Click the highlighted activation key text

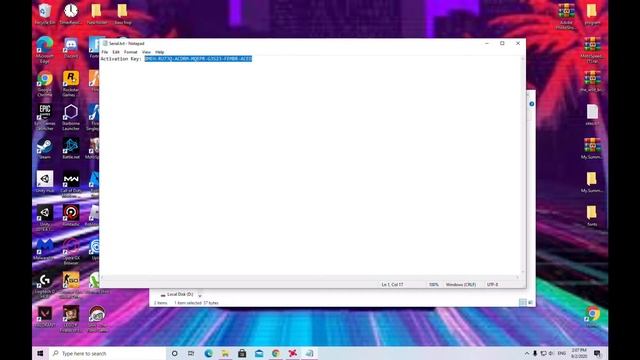198,59
